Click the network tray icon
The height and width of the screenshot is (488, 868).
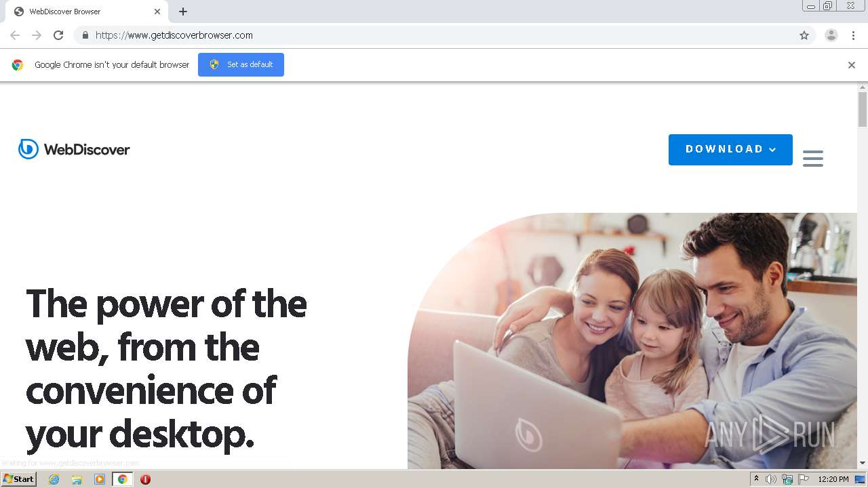coord(787,479)
